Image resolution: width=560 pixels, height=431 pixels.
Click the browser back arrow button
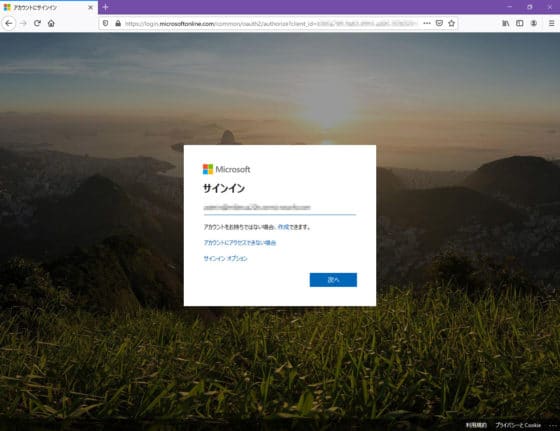(9, 23)
